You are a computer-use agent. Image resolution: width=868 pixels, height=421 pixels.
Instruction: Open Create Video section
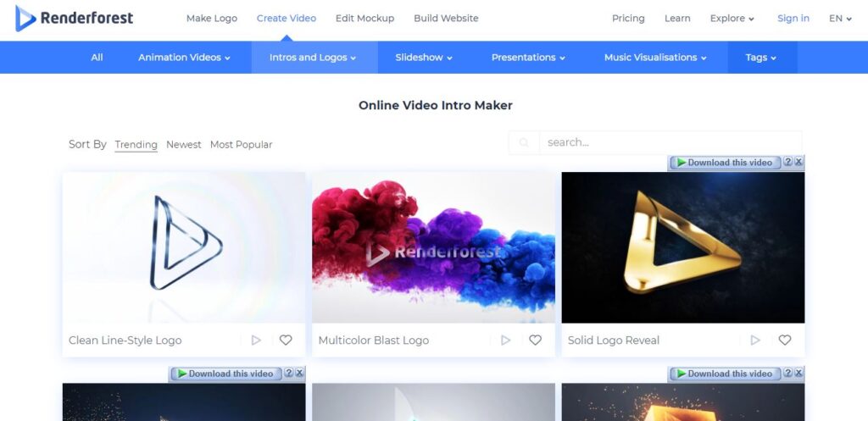[287, 19]
